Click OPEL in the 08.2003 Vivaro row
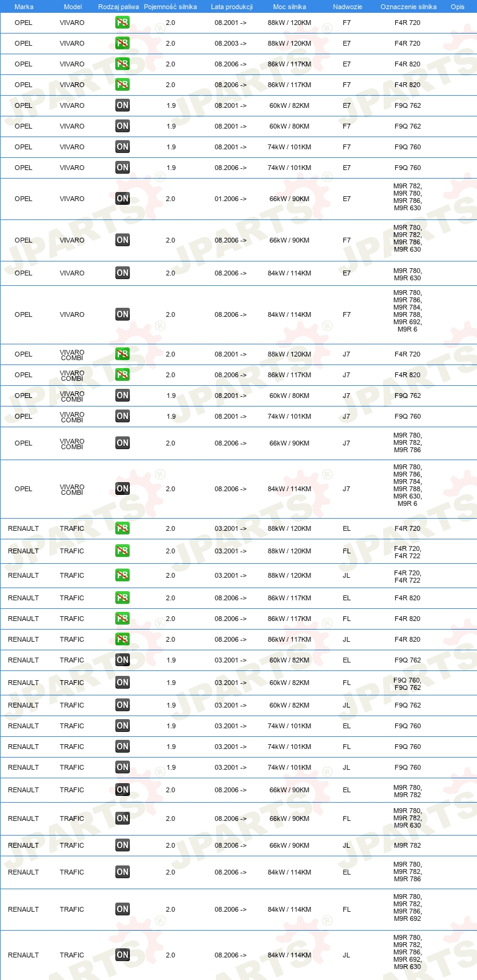The image size is (477, 980). pyautogui.click(x=23, y=43)
